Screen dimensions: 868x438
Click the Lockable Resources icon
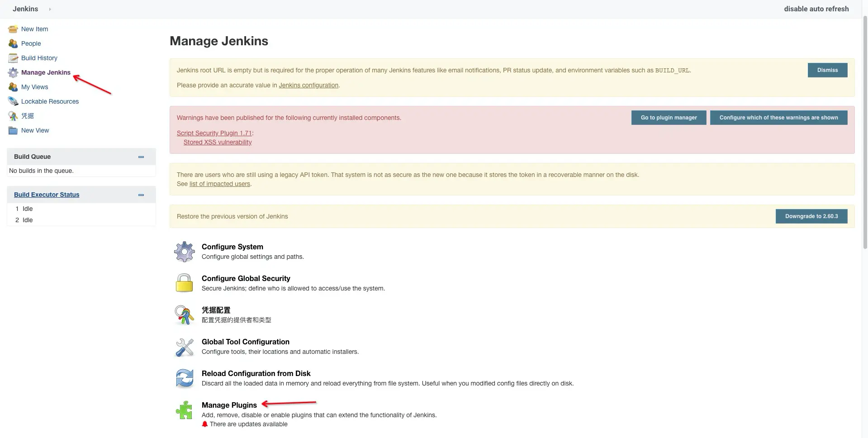point(13,102)
